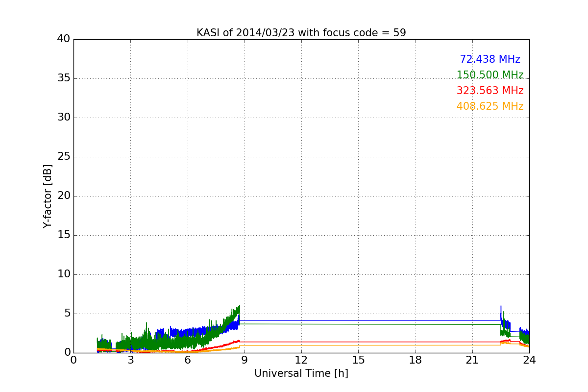The width and height of the screenshot is (588, 392).
Task: Click the y-axis tick label '35'
Action: click(64, 78)
